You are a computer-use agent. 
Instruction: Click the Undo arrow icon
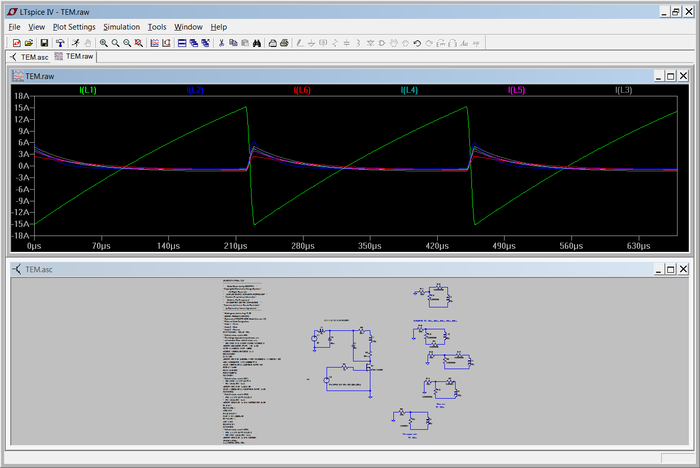417,43
